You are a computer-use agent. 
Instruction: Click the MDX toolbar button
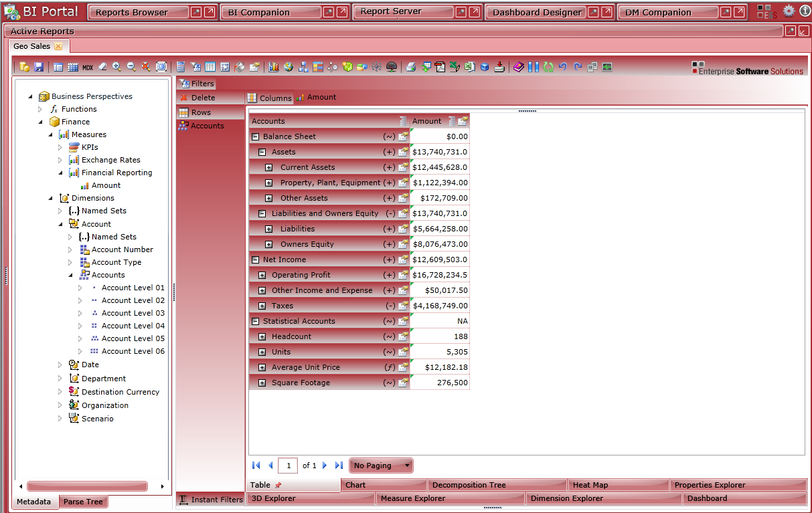88,67
